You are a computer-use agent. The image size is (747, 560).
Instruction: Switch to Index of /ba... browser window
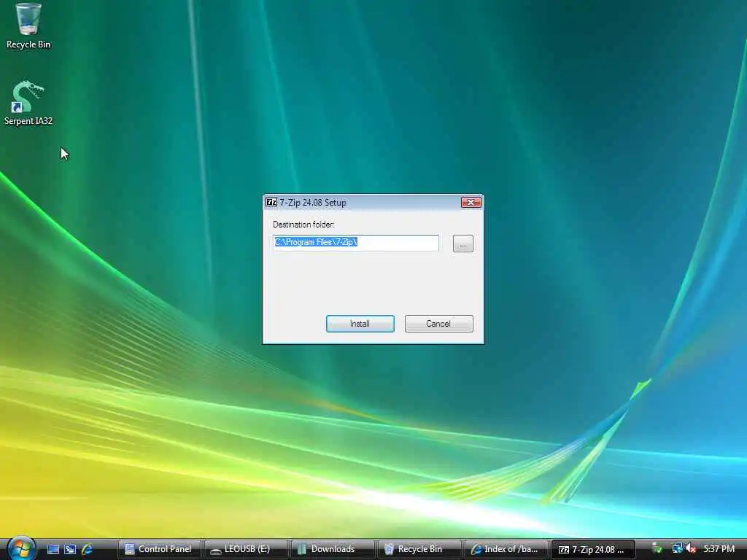(x=506, y=549)
